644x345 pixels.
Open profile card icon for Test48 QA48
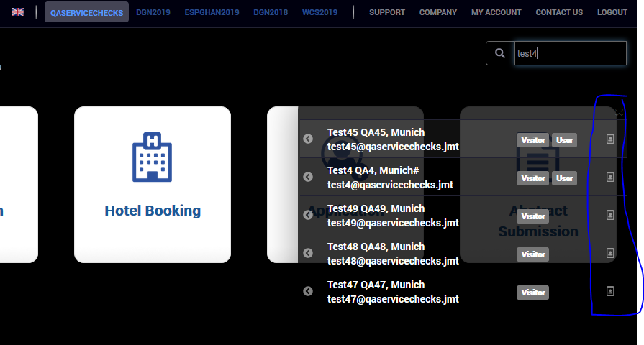coord(610,253)
